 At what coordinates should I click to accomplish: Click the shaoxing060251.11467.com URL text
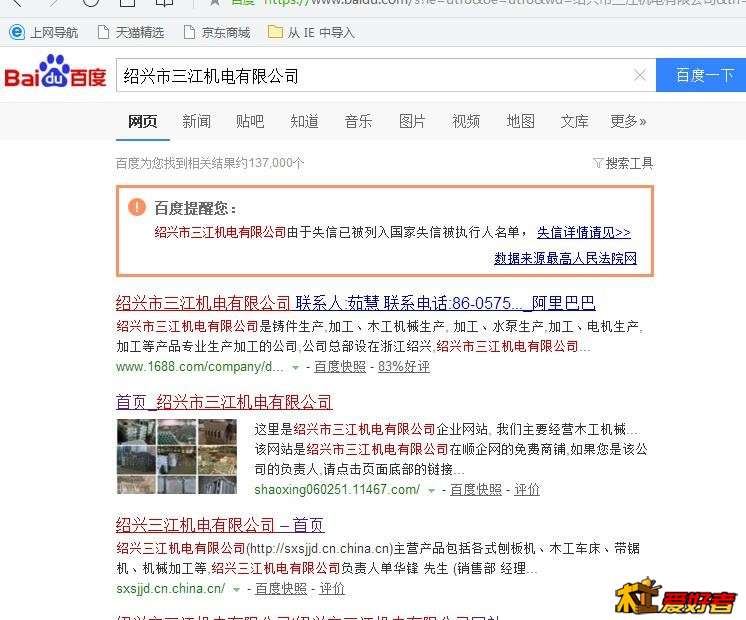(x=337, y=490)
